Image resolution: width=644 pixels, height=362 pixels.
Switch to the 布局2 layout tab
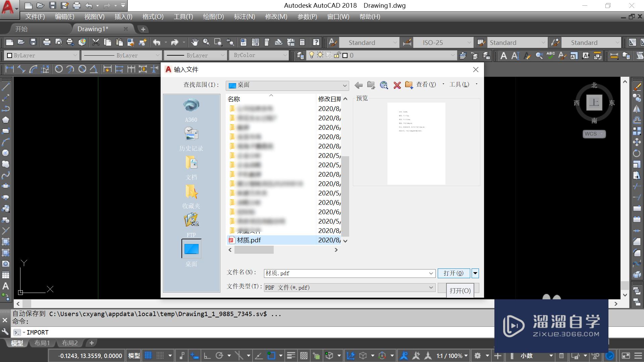click(x=70, y=343)
